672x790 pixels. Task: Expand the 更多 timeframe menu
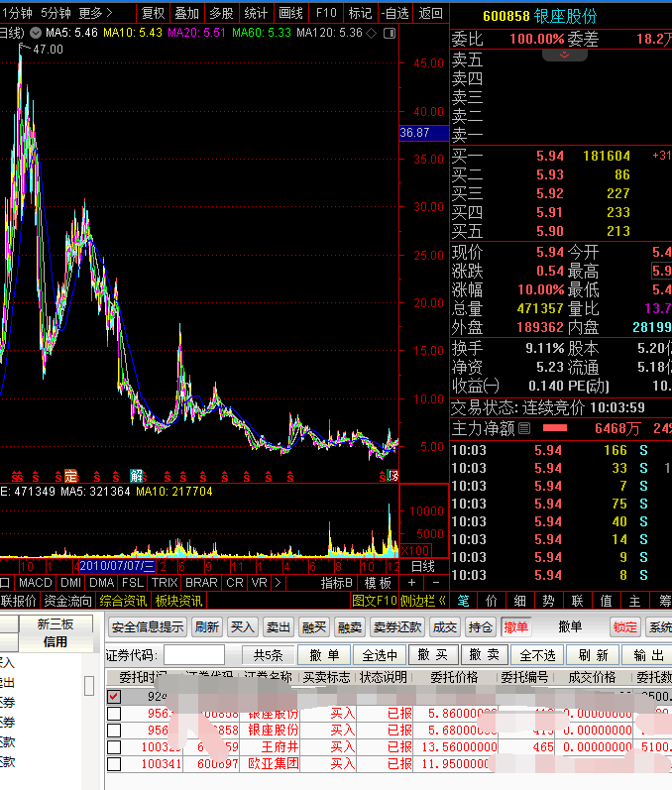pyautogui.click(x=96, y=13)
